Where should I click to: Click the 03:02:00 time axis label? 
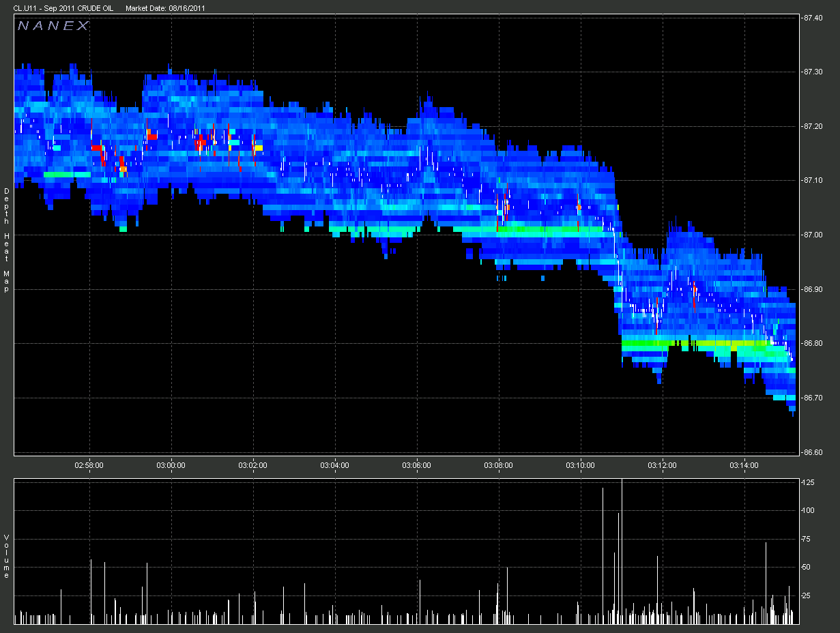click(253, 465)
